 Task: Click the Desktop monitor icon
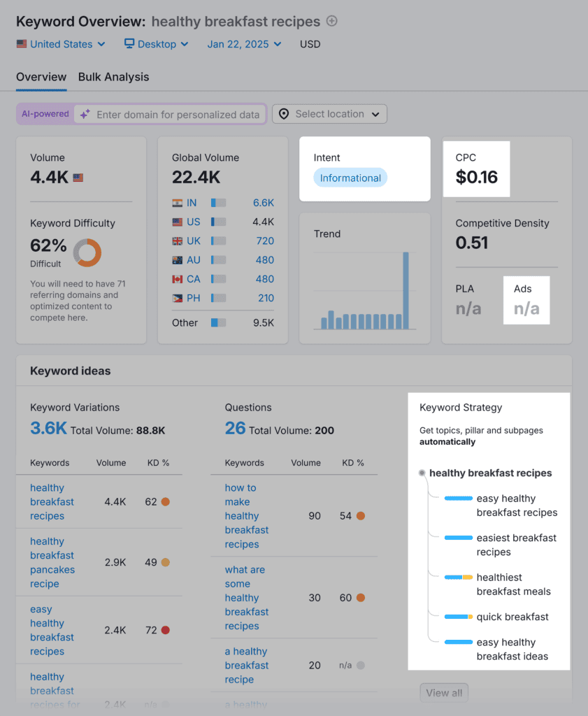click(129, 43)
